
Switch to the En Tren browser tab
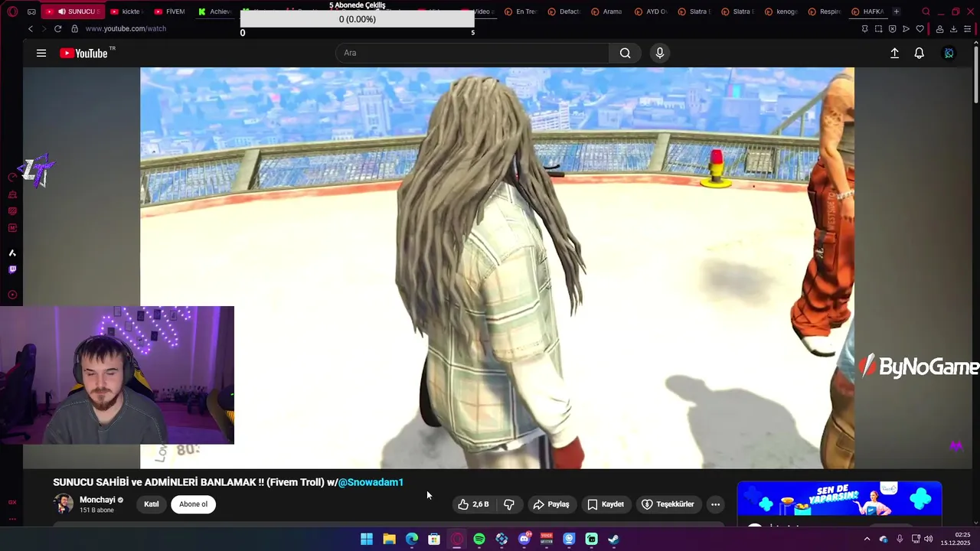coord(521,11)
